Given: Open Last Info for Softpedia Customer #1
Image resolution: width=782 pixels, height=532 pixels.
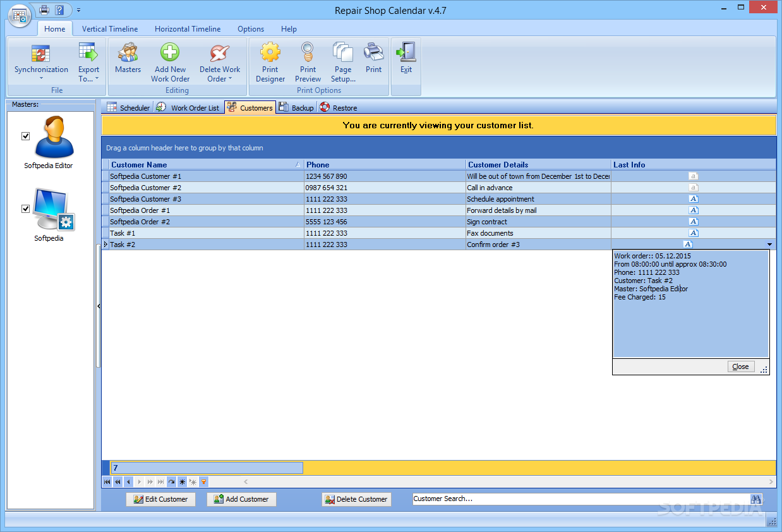Looking at the screenshot, I should [693, 176].
